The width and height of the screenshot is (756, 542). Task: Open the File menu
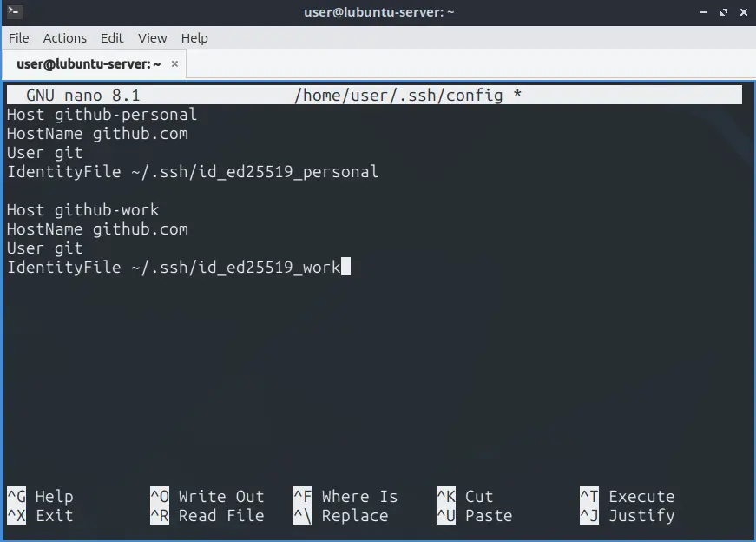(18, 38)
